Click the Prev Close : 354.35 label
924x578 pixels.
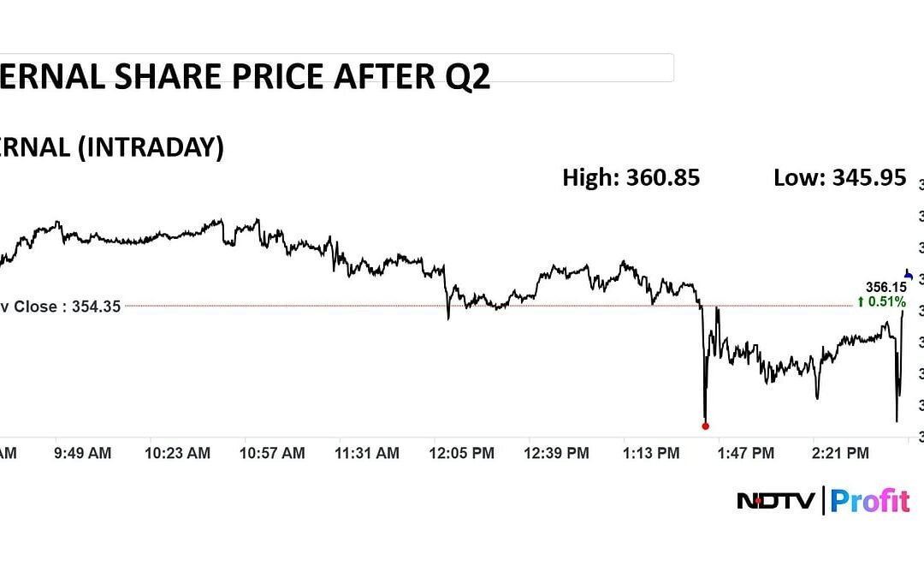(60, 306)
